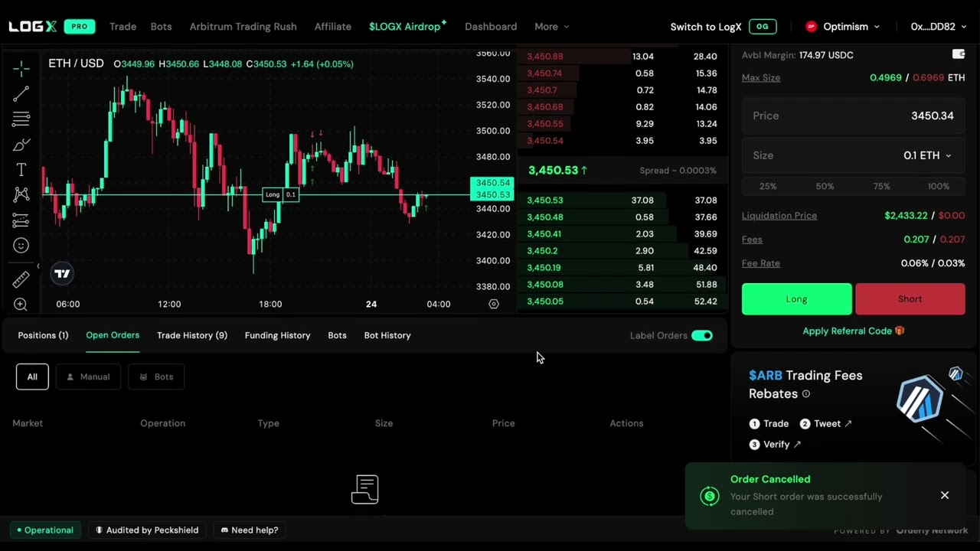Open the emoji icons tool
The height and width of the screenshot is (551, 980).
21,246
